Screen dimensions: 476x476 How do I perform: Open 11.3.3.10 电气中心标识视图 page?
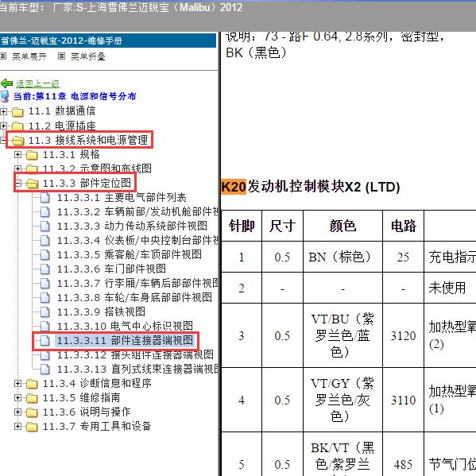point(125,326)
